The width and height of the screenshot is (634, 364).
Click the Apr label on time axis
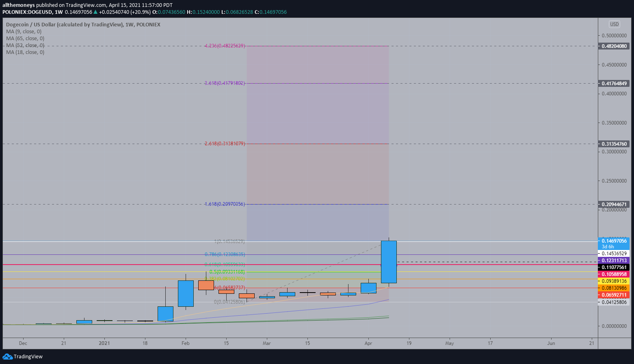point(368,343)
